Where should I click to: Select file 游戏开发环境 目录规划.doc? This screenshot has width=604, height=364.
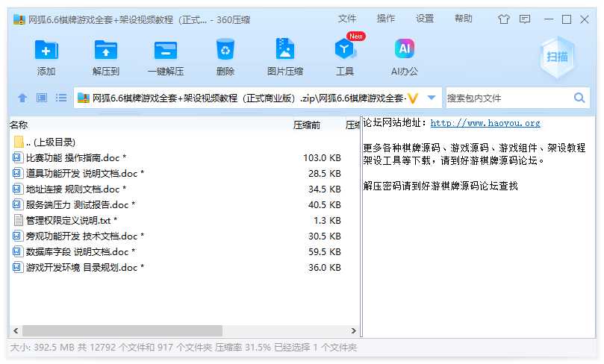coord(185,268)
